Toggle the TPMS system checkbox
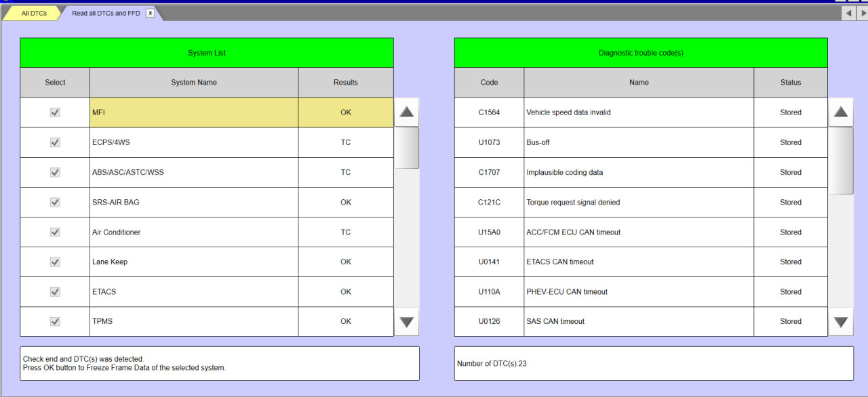 pyautogui.click(x=55, y=321)
